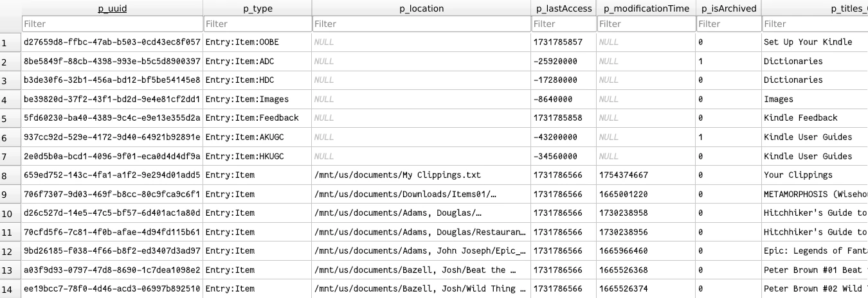
Task: Select modification time 1730238958
Action: point(646,213)
